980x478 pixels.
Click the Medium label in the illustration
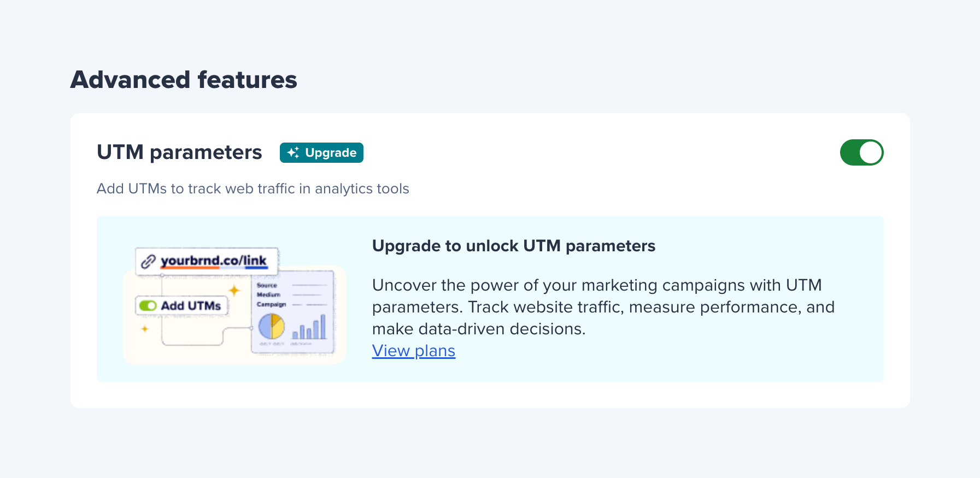(x=268, y=294)
